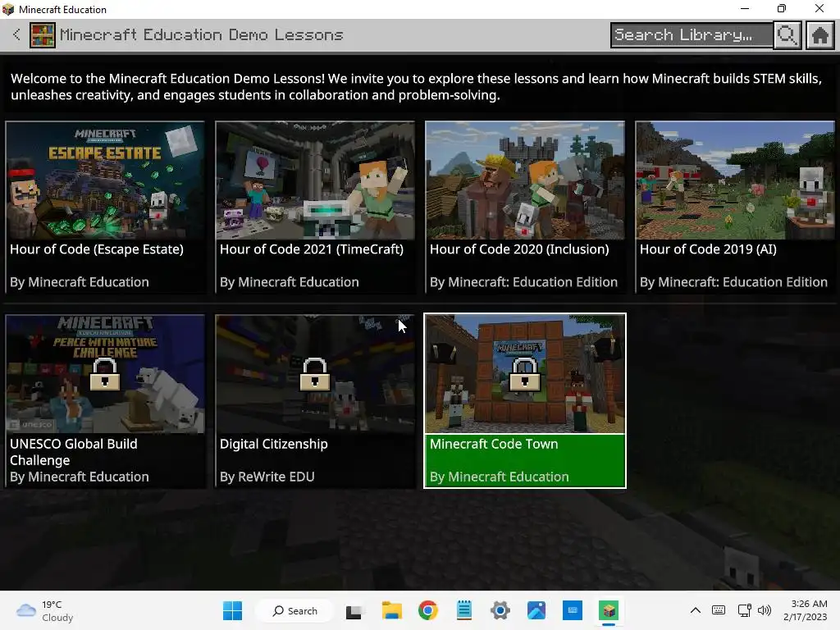840x630 pixels.
Task: Open the weather widget showing 19°C Cloudy
Action: [x=46, y=610]
